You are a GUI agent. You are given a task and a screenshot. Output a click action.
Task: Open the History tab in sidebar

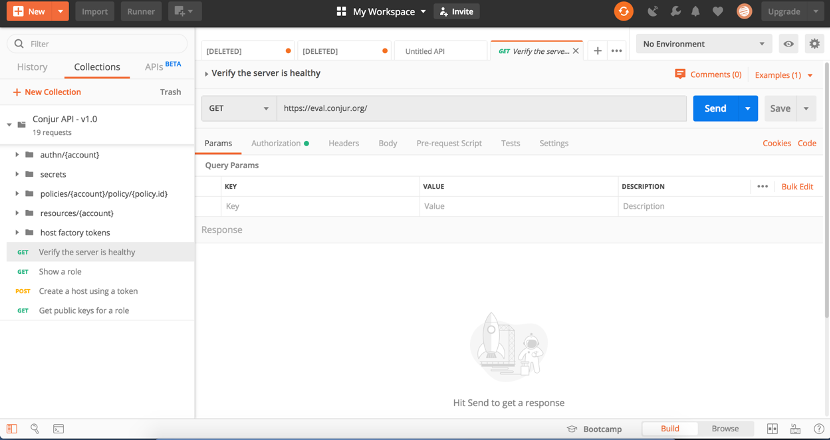(32, 67)
